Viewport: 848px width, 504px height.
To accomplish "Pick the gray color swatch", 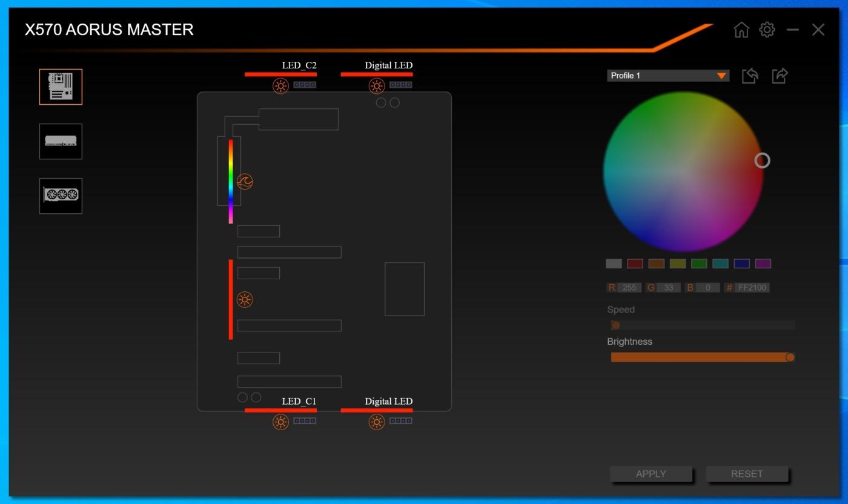I will [x=614, y=264].
